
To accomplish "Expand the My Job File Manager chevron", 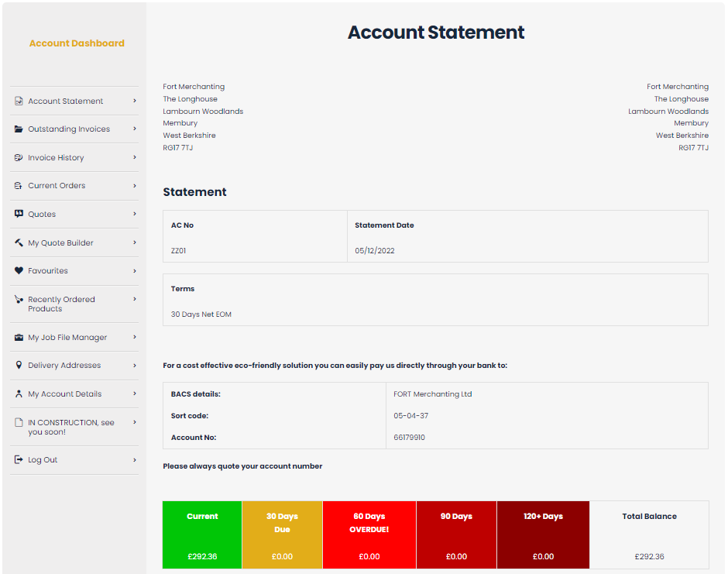I will (134, 337).
